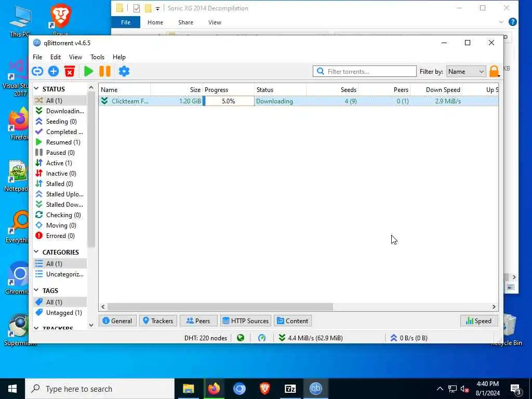532x399 pixels.
Task: Select Stalled (0) filter
Action: 60,184
